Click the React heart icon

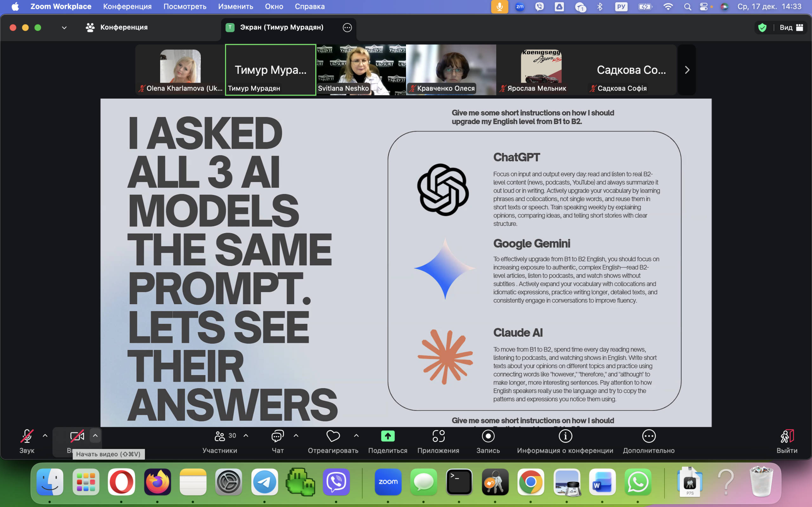[333, 436]
